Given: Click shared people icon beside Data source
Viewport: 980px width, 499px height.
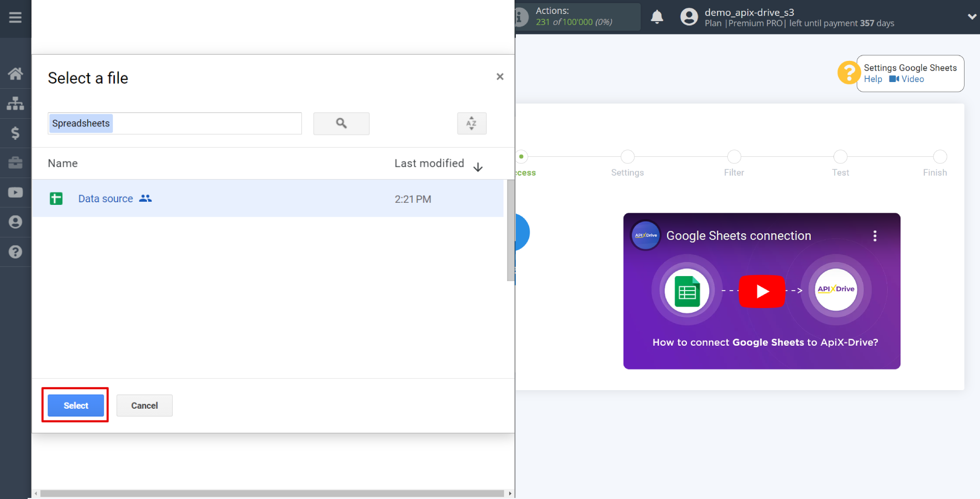Looking at the screenshot, I should point(145,198).
